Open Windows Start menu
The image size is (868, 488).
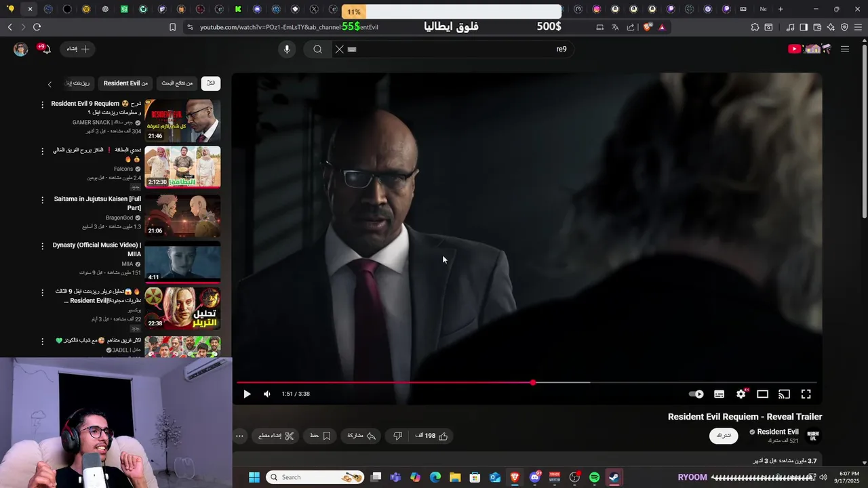coord(254,477)
